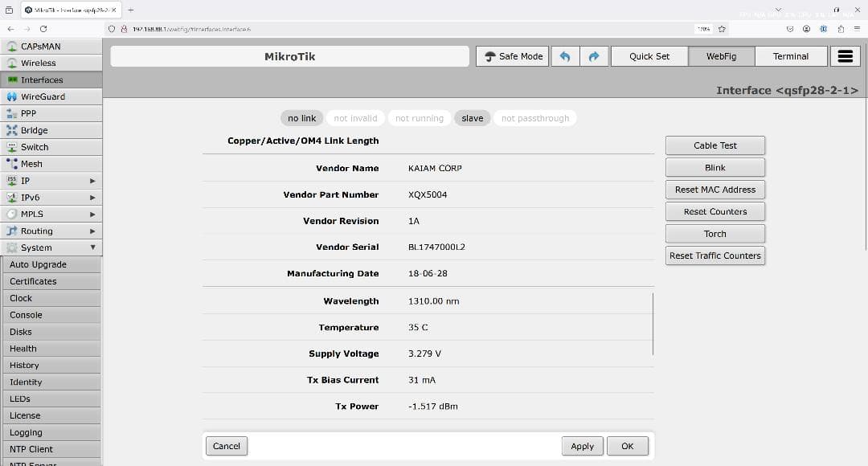Go back in browser history
The image size is (868, 466).
(x=11, y=29)
